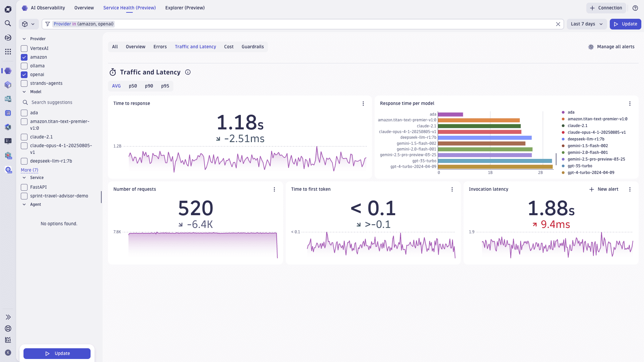The image size is (644, 362).
Task: Collapse the Service filter group
Action: pyautogui.click(x=24, y=178)
